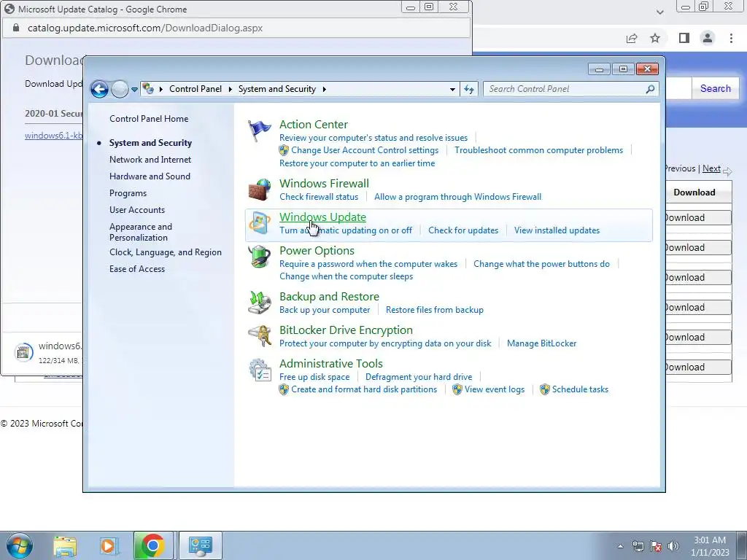Select Appearance and Personalization category
747x560 pixels.
(x=141, y=232)
